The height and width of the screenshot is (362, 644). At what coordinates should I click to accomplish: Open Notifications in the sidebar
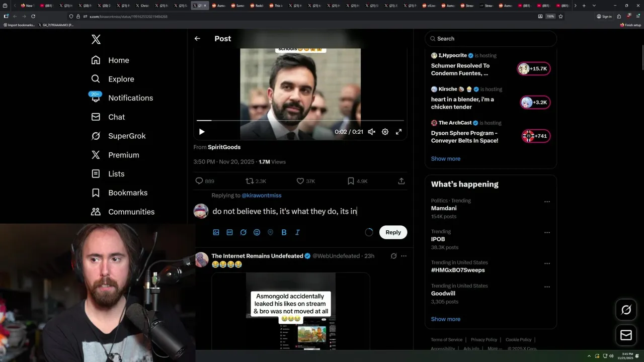click(x=122, y=98)
